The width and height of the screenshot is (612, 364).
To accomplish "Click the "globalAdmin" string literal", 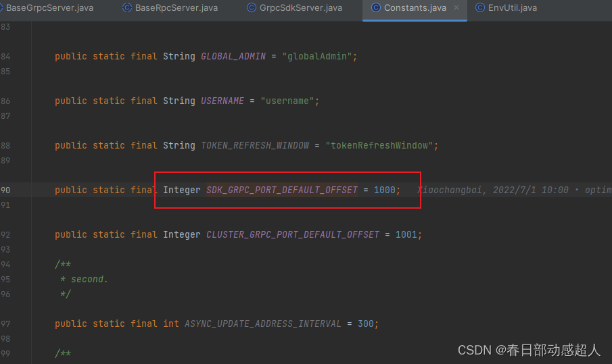I will point(317,57).
